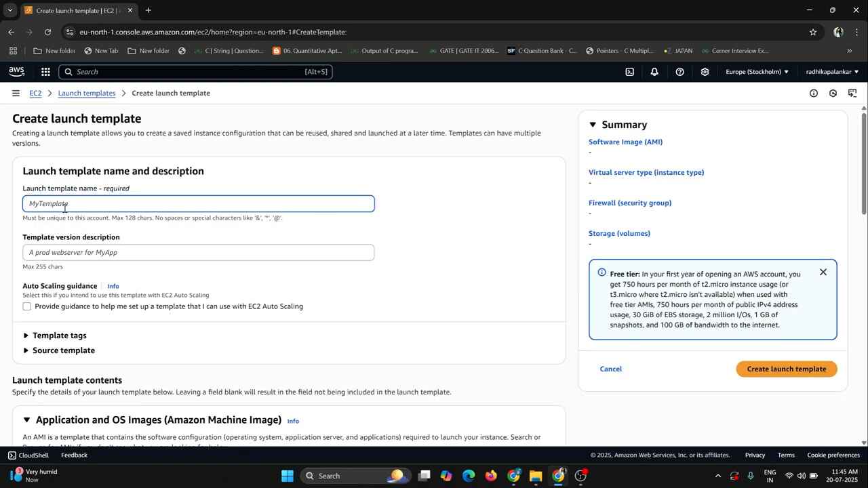Image resolution: width=868 pixels, height=488 pixels.
Task: Click the info circle icon above Summary
Action: (x=814, y=93)
